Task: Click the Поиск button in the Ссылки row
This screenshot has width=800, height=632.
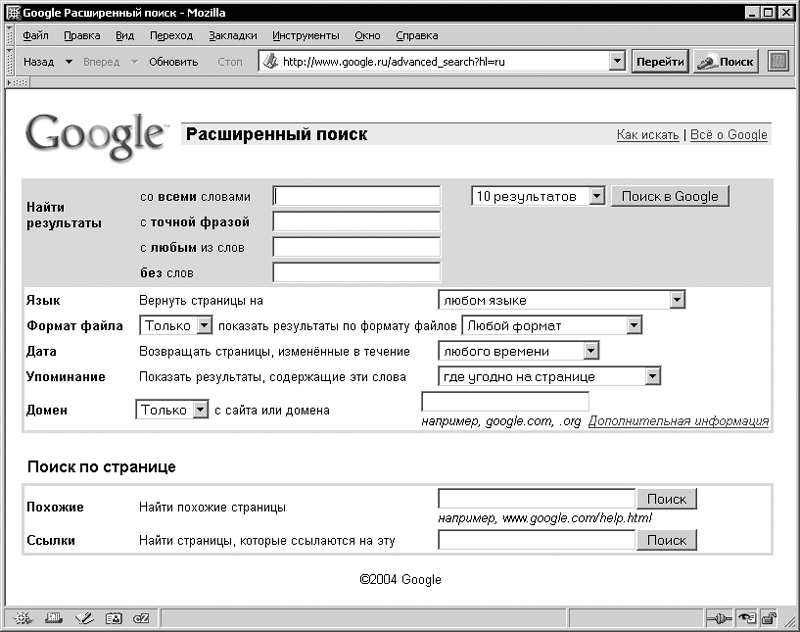Action: point(666,540)
